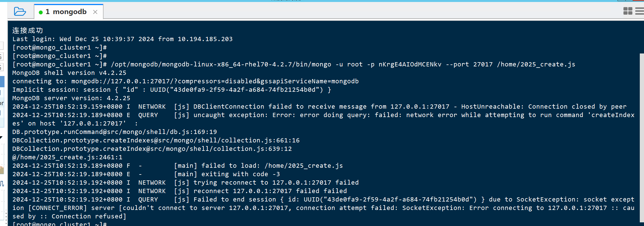Open the session folder icon
The image size is (644, 226).
[20, 12]
